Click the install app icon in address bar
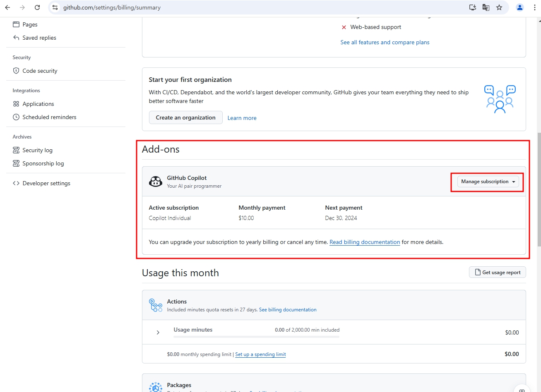This screenshot has height=392, width=541. [473, 7]
